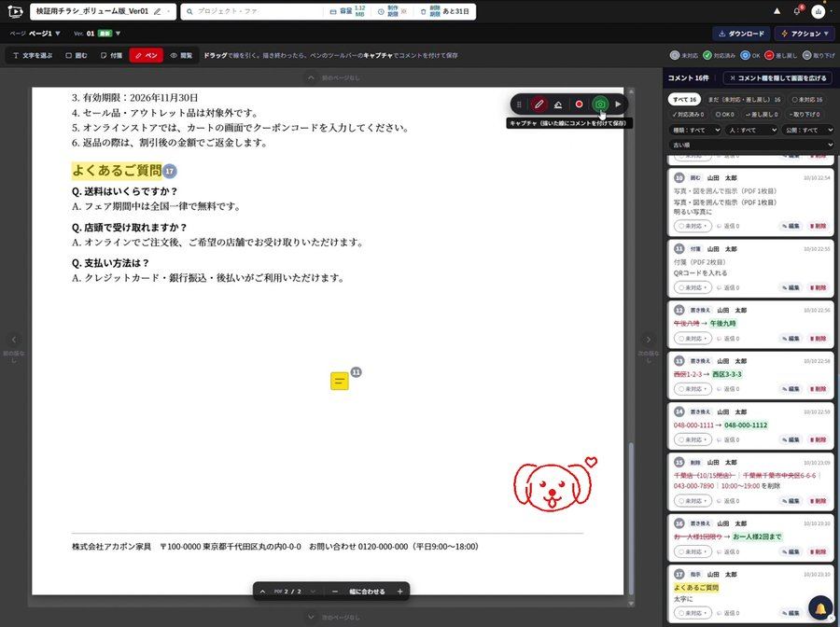Filter comments by 対応済み 0

[688, 114]
